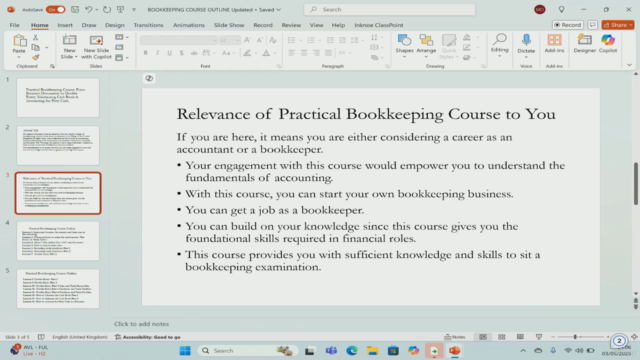This screenshot has height=360, width=640.
Task: Open File Explorer from taskbar
Action: coord(372,351)
